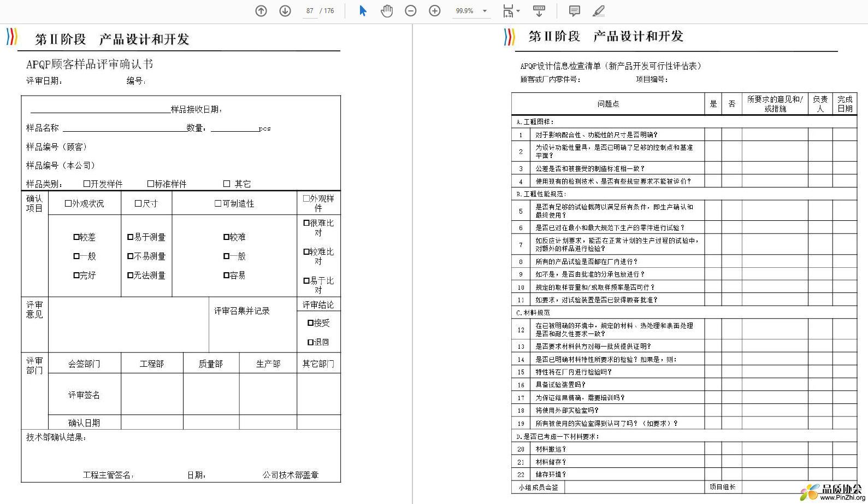Click the 其它部门 column header
Viewport: 868px width, 504px height.
click(x=318, y=364)
